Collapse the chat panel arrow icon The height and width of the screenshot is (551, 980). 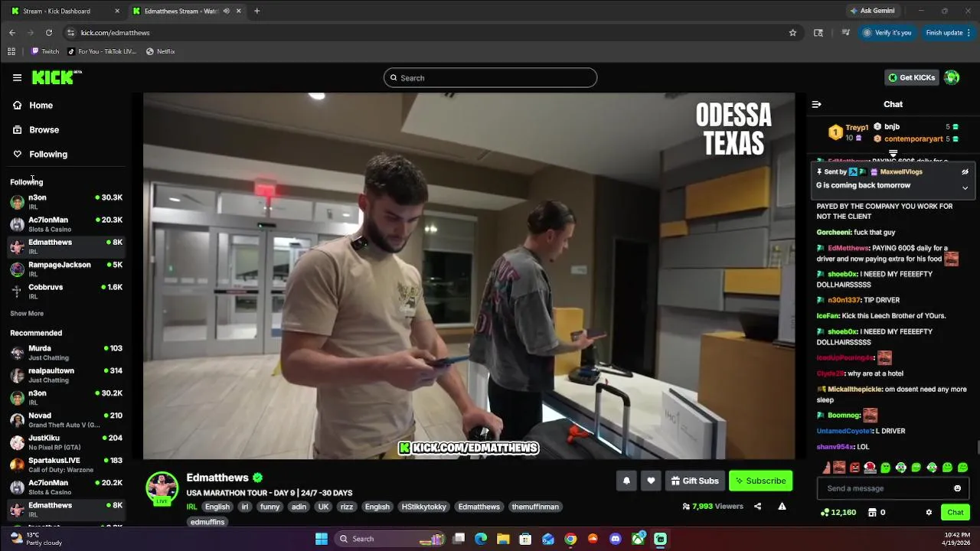[x=816, y=104]
